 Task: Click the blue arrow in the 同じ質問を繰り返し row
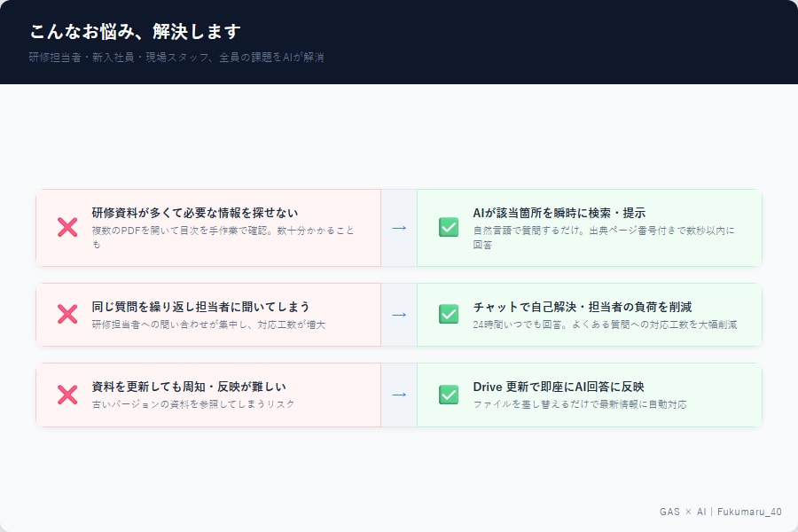pos(399,315)
